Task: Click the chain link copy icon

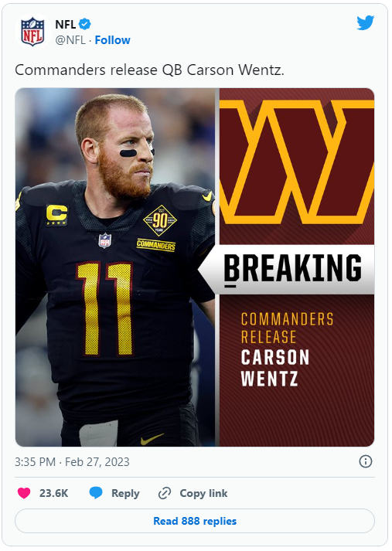Action: click(x=165, y=493)
